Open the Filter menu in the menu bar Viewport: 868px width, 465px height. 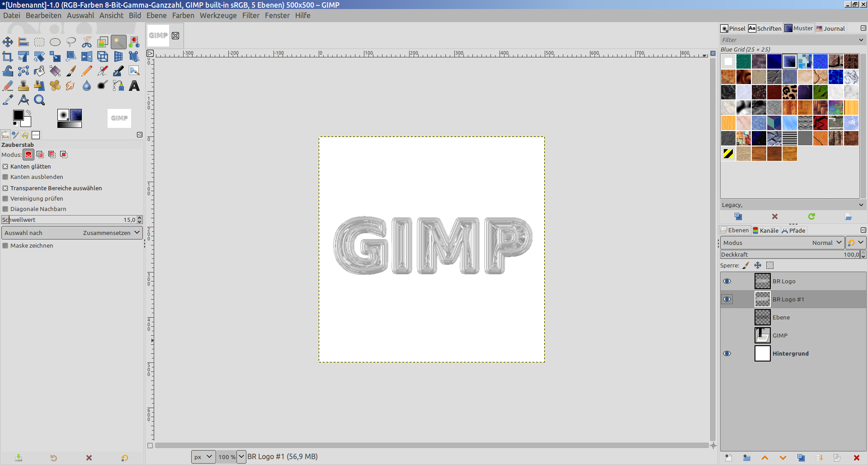(x=251, y=15)
